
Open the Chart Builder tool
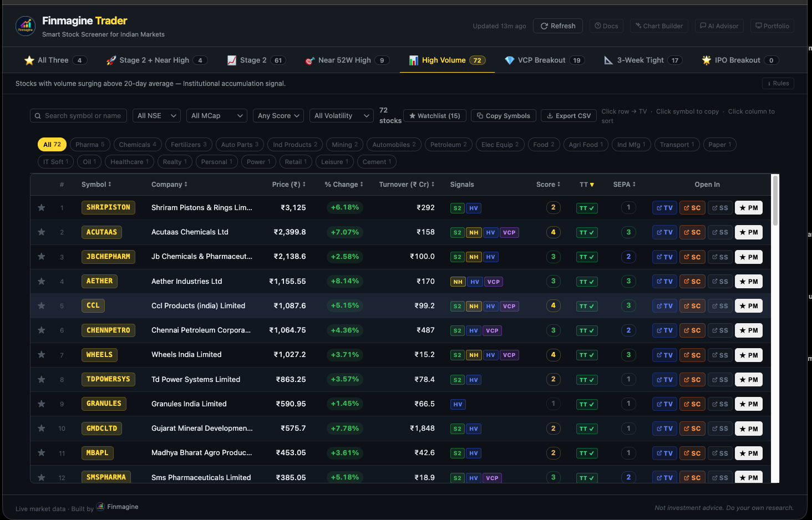(659, 26)
